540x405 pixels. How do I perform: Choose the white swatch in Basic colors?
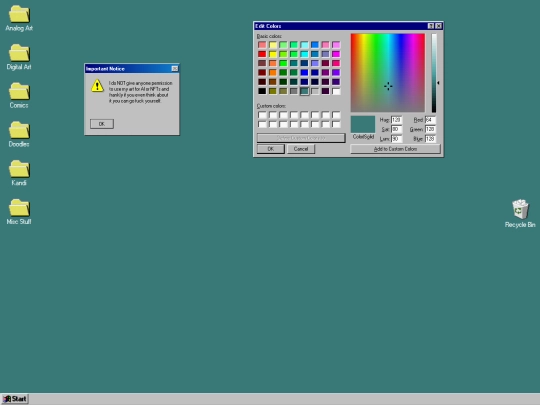(x=336, y=91)
